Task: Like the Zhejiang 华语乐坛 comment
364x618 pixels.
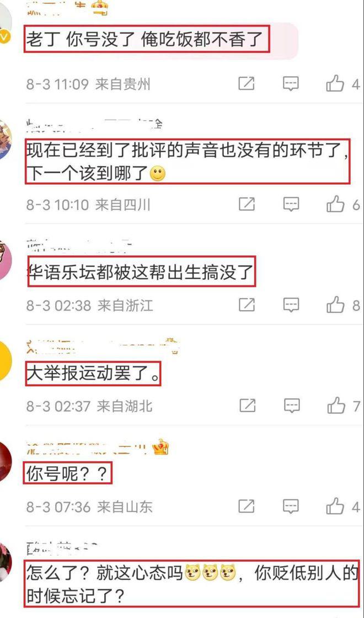Action: pos(335,305)
